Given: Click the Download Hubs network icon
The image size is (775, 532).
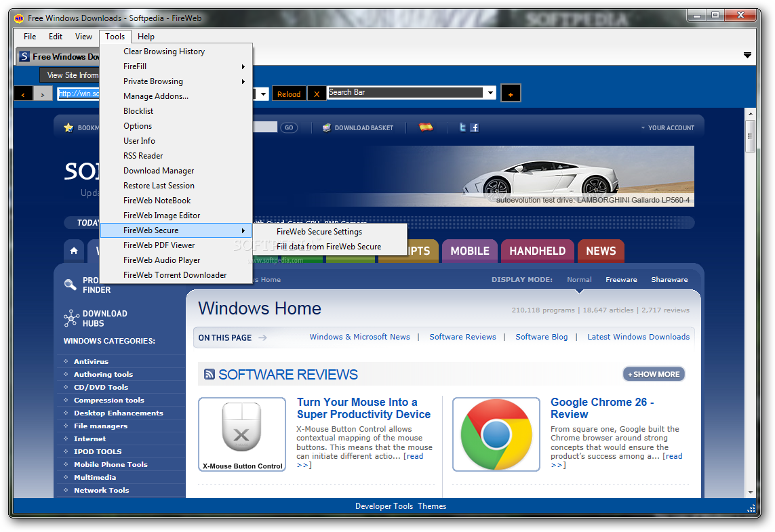Looking at the screenshot, I should 71,318.
